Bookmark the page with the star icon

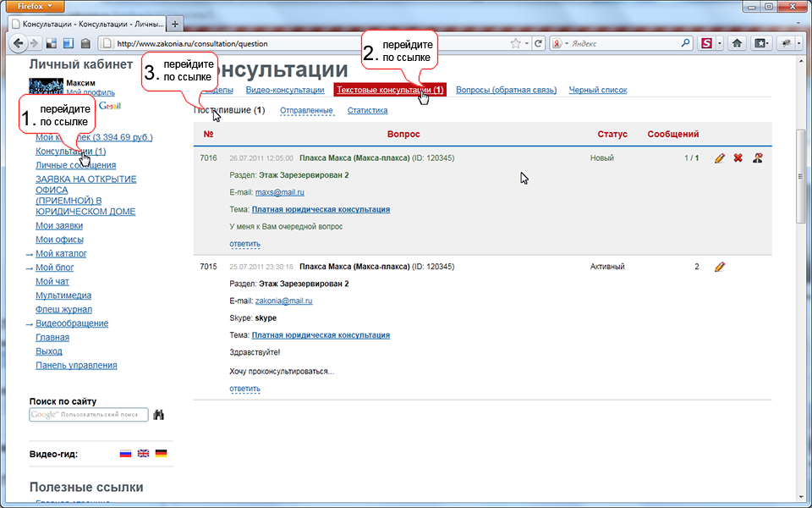click(515, 43)
